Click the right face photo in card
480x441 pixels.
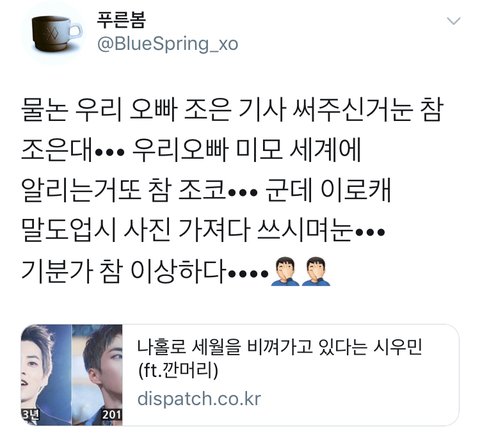click(97, 375)
